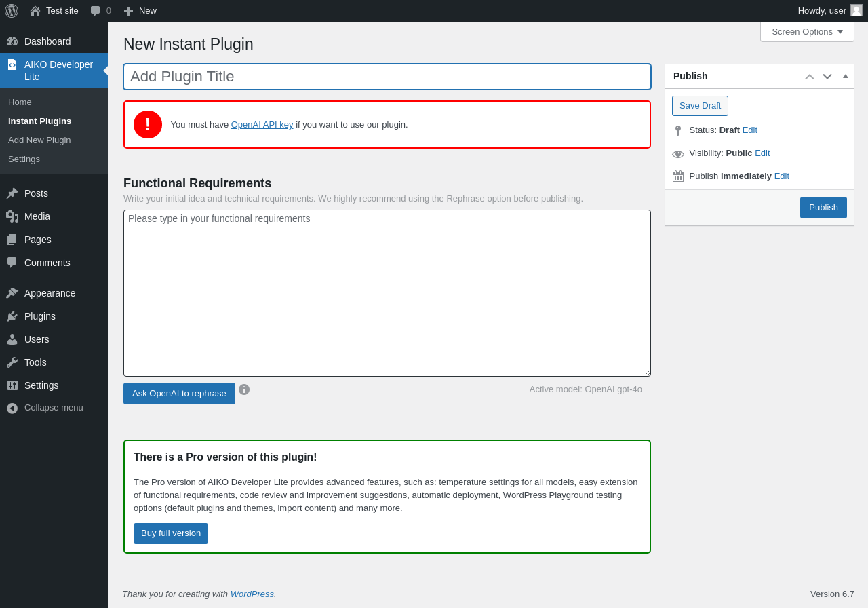Click the Collapse menu label

click(54, 408)
